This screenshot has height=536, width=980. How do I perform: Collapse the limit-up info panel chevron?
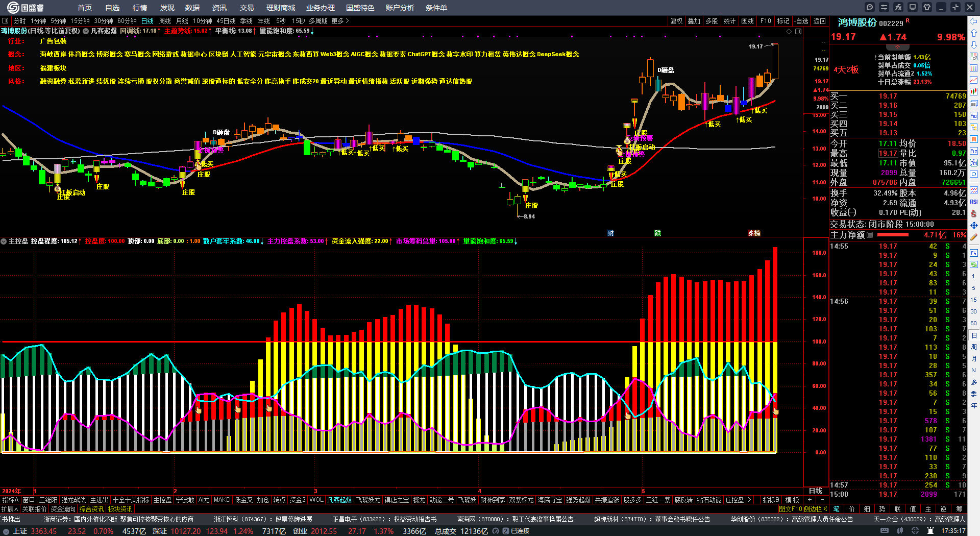click(897, 47)
